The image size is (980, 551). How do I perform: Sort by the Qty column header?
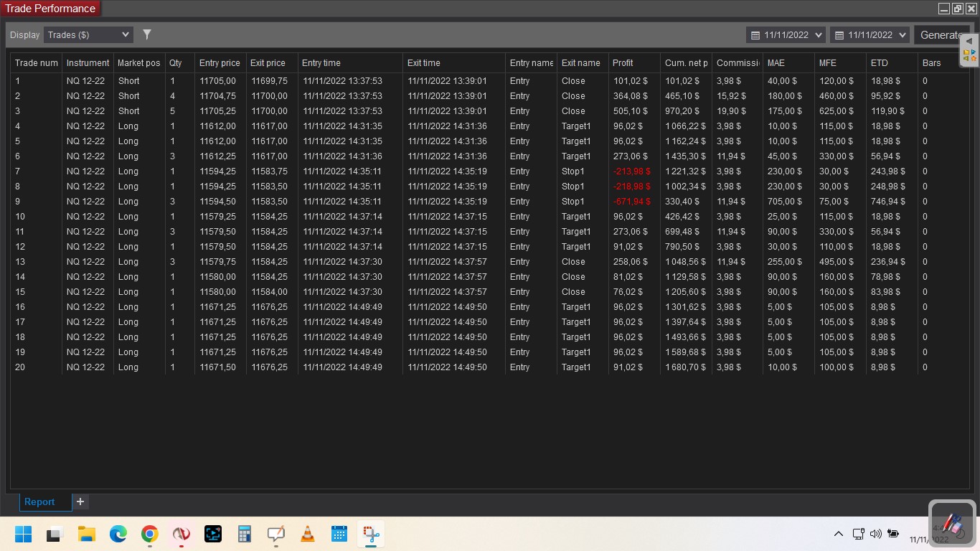pyautogui.click(x=179, y=63)
